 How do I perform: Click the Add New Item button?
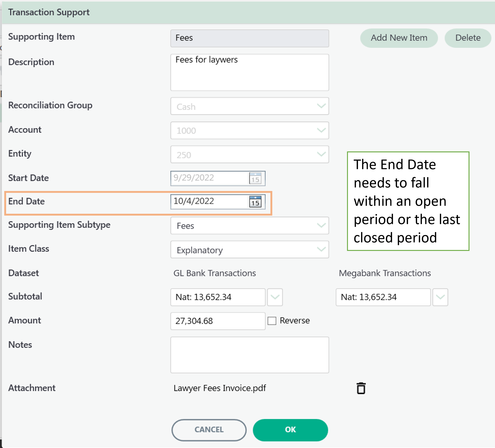click(399, 38)
